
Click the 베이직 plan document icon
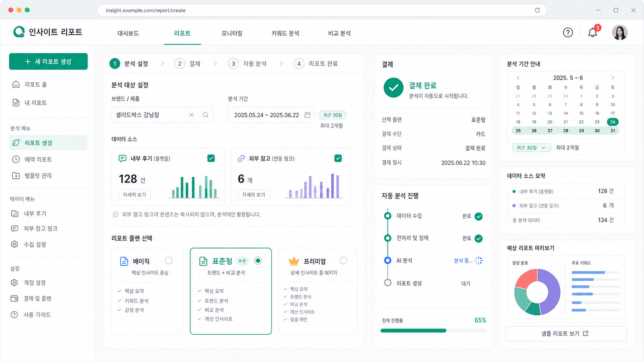point(124,261)
